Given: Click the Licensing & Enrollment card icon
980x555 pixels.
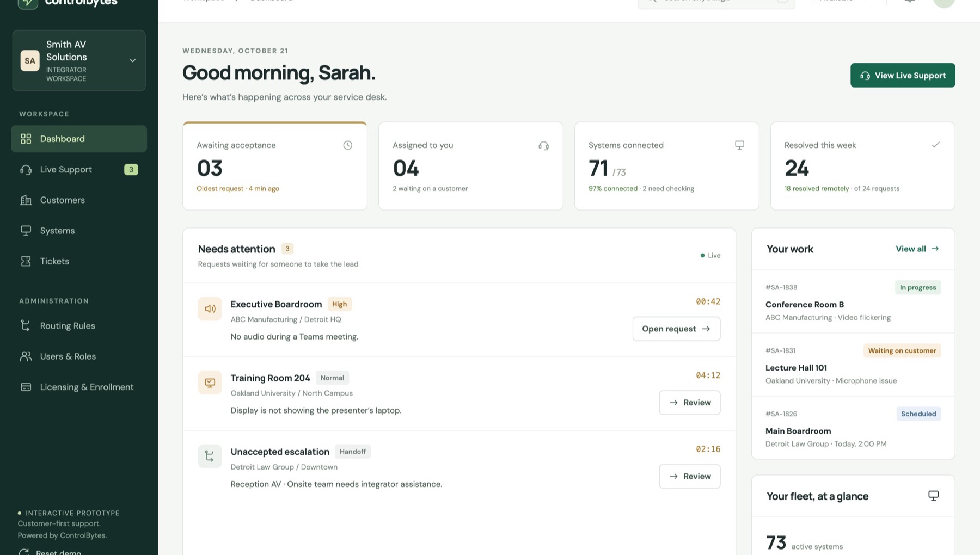Looking at the screenshot, I should pyautogui.click(x=26, y=387).
